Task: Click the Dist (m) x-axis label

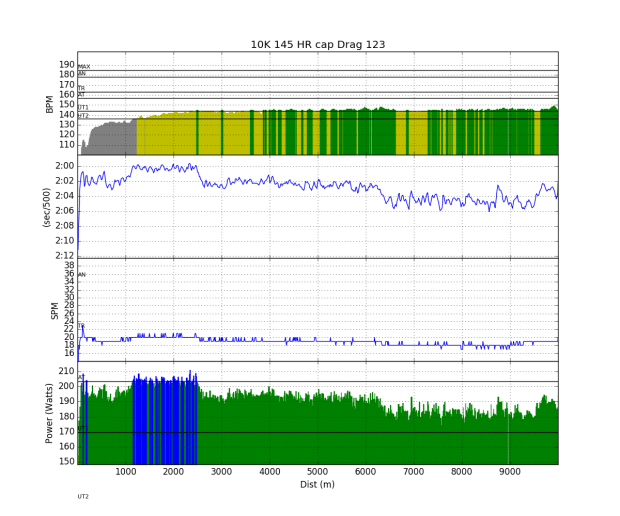Action: tap(317, 485)
